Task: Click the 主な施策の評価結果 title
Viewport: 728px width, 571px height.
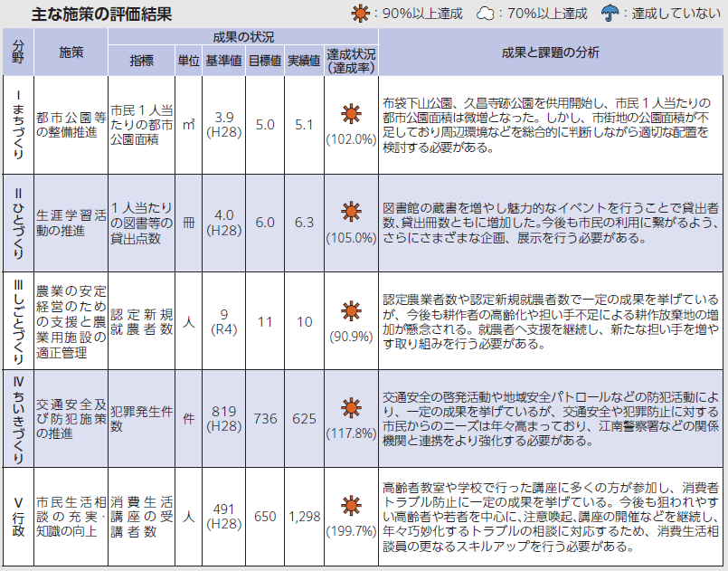Action: 100,14
